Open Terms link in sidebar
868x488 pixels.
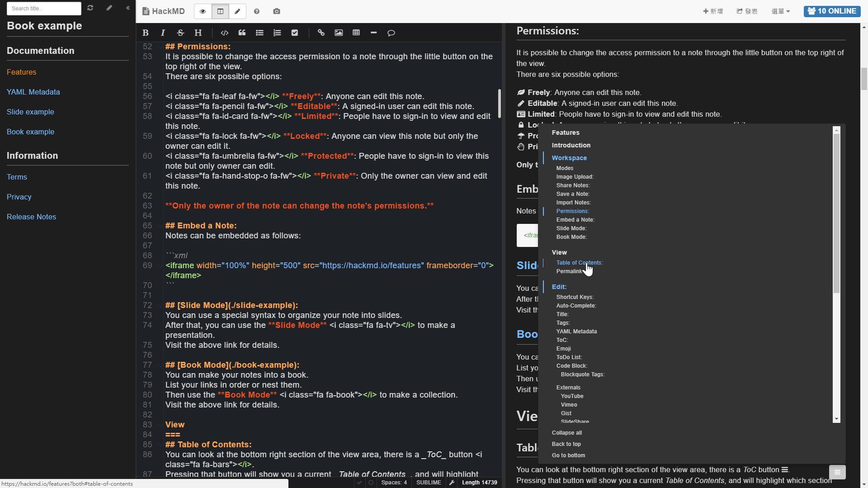(x=17, y=177)
